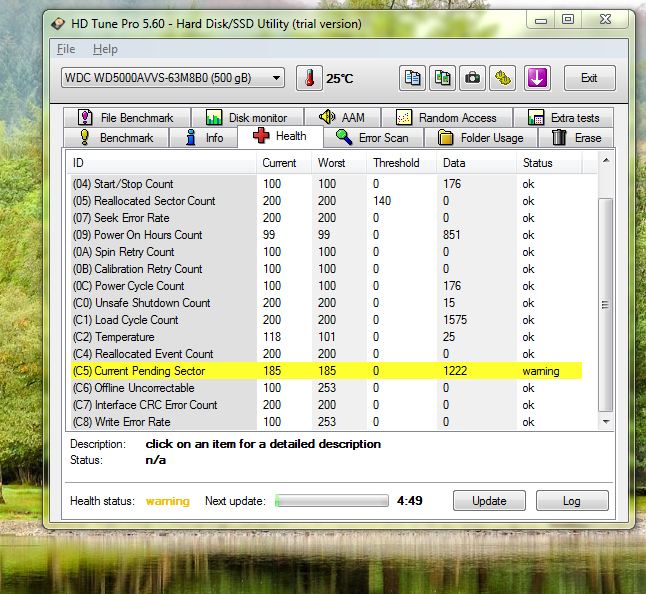Select the (04) Start/Stop Count row
This screenshot has height=594, width=646.
click(325, 184)
